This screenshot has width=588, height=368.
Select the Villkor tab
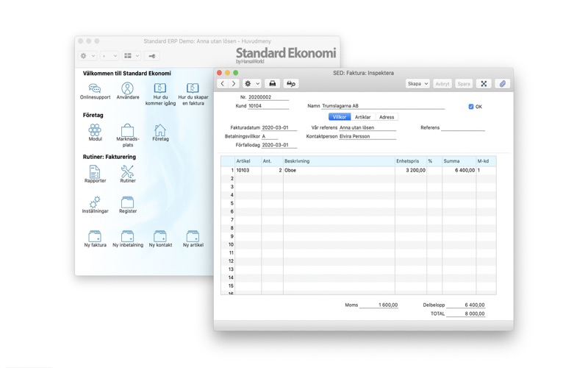[340, 117]
